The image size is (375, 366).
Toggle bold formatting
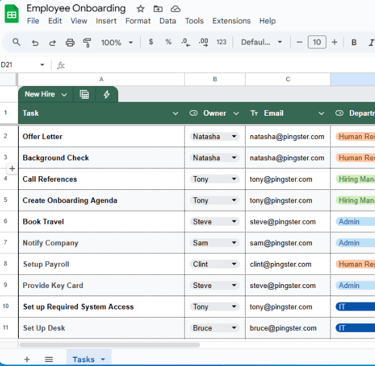click(x=354, y=42)
